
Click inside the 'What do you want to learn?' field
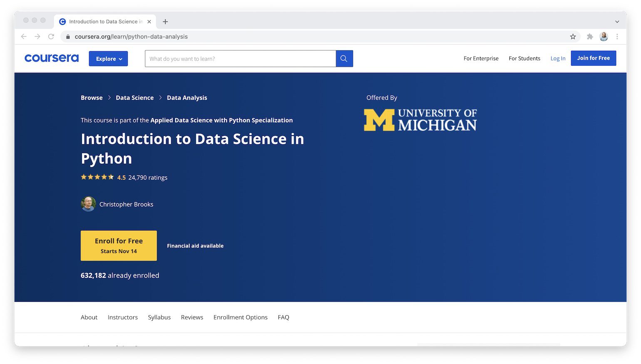pyautogui.click(x=240, y=58)
